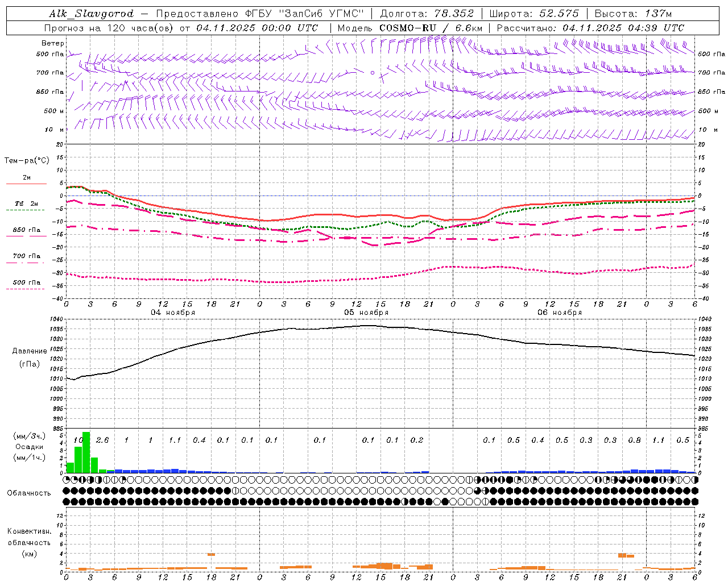
Task: Click the date label 04 ноября
Action: [x=173, y=313]
